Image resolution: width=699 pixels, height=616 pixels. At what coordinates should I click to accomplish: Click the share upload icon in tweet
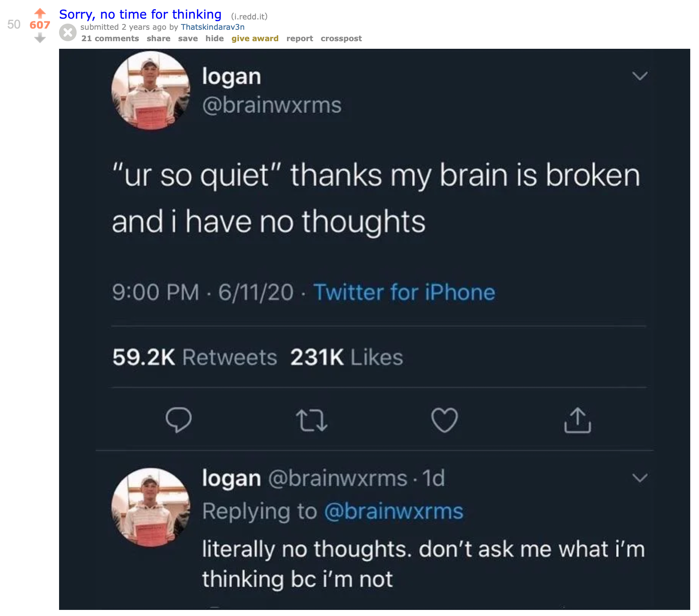[x=577, y=420]
